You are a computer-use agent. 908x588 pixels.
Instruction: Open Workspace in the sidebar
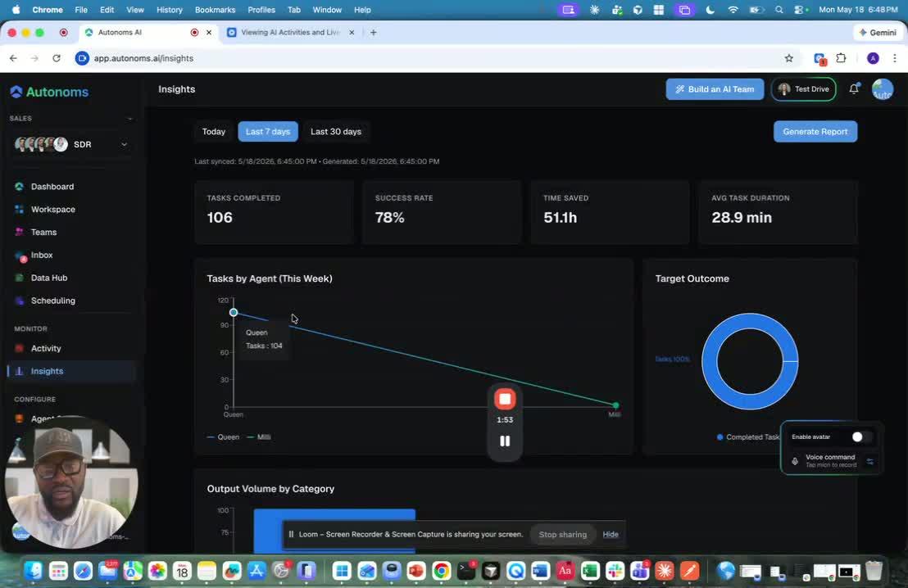click(x=52, y=209)
